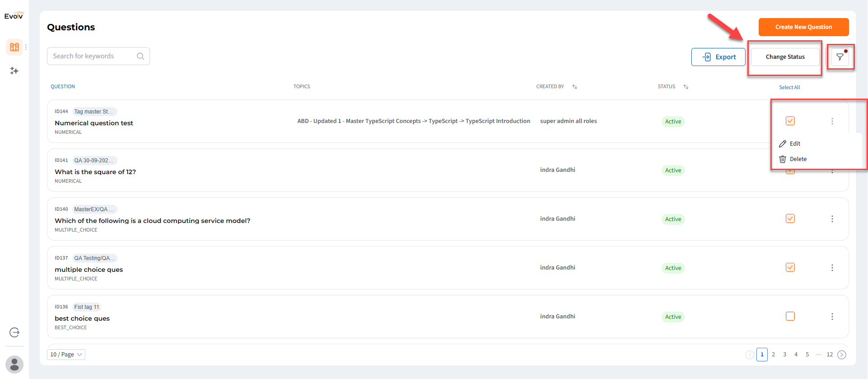This screenshot has width=868, height=379.
Task: Click the 'QA 30-09-202...' tag
Action: (x=94, y=161)
